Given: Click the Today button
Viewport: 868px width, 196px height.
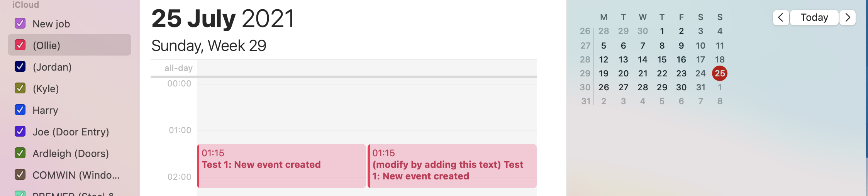Looking at the screenshot, I should pos(814,18).
